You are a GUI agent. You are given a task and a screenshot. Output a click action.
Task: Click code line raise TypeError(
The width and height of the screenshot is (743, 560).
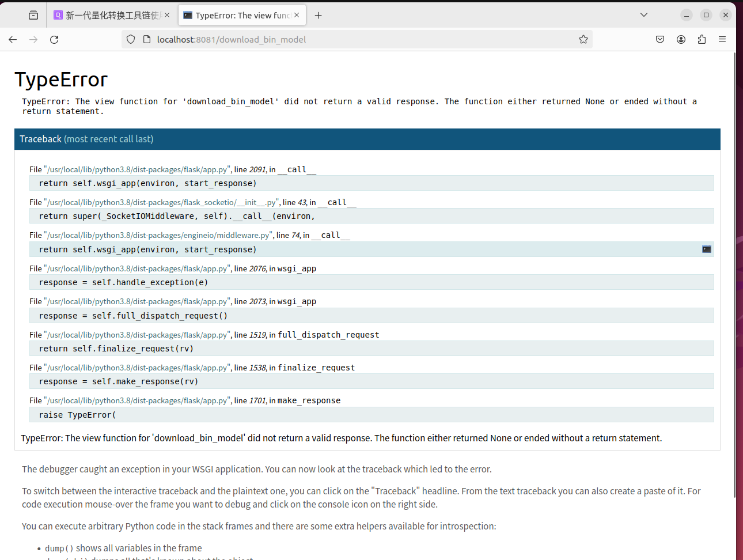pyautogui.click(x=371, y=415)
